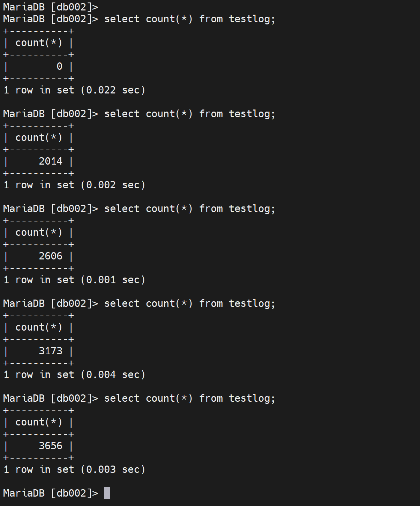Click the count value 0 in first result

59,66
